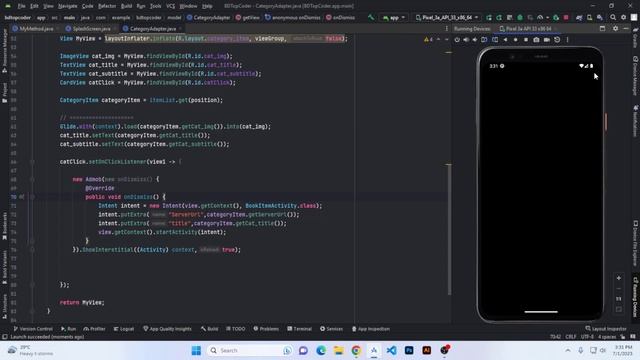Open the Build menu
This screenshot has width=640, height=360.
point(127,6)
